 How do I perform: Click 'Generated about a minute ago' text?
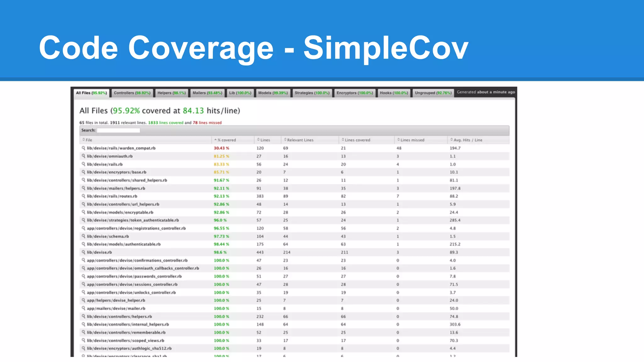(486, 92)
